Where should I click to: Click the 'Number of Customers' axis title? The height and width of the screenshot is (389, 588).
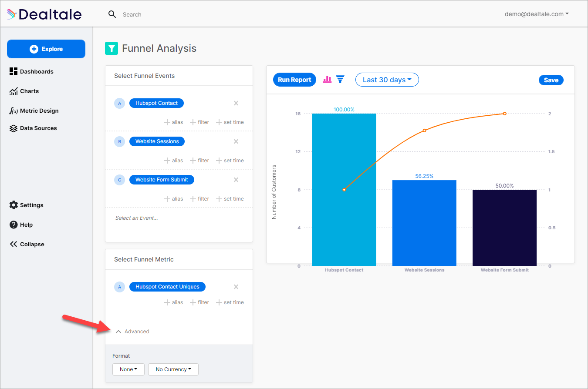(x=274, y=192)
